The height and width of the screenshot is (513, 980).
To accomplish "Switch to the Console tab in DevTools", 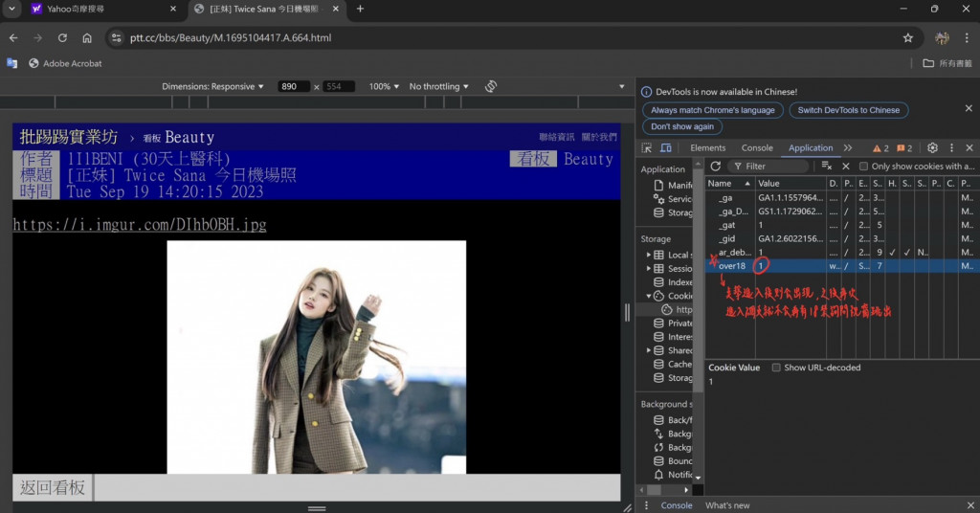I will coord(757,148).
